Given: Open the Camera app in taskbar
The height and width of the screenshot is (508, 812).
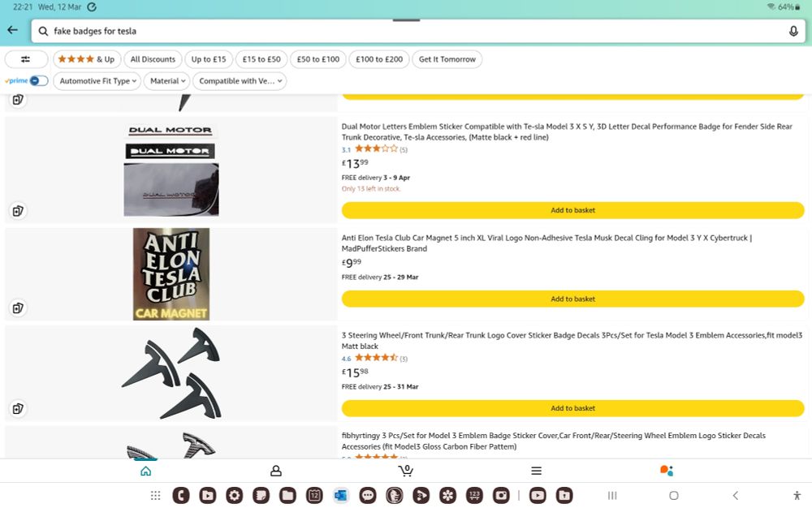Looking at the screenshot, I should 501,496.
